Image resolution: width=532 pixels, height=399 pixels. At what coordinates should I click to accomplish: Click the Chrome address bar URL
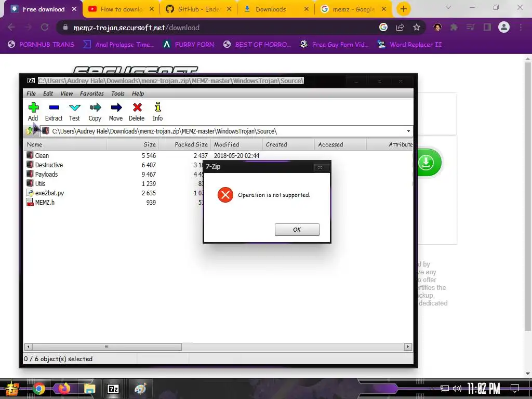pyautogui.click(x=137, y=28)
